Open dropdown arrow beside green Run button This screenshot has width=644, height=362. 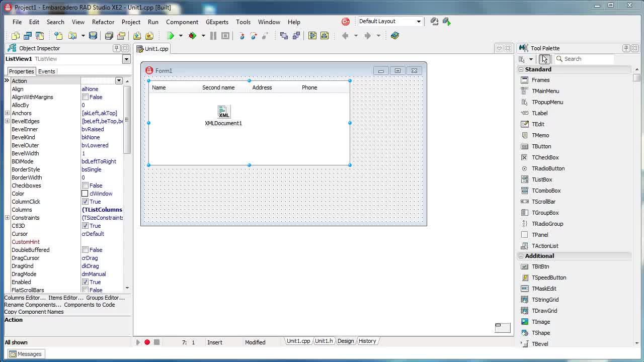(181, 36)
